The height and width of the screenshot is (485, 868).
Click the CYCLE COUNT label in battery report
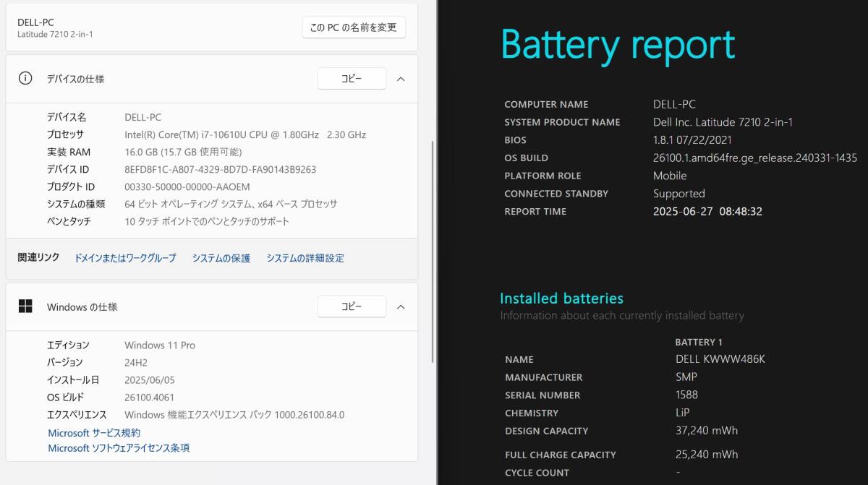tap(537, 473)
